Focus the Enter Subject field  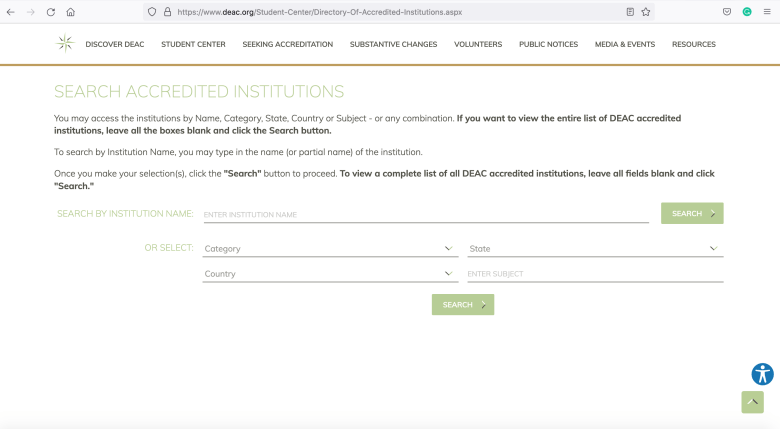click(x=595, y=274)
